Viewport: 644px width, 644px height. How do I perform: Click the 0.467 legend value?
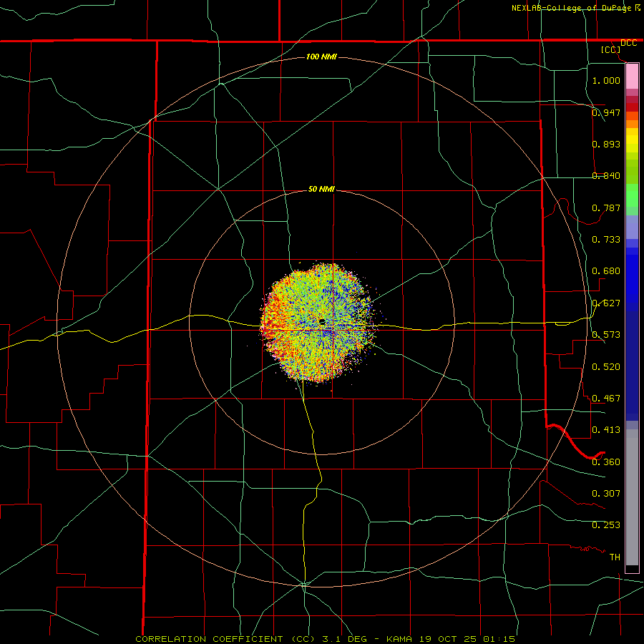coord(606,399)
